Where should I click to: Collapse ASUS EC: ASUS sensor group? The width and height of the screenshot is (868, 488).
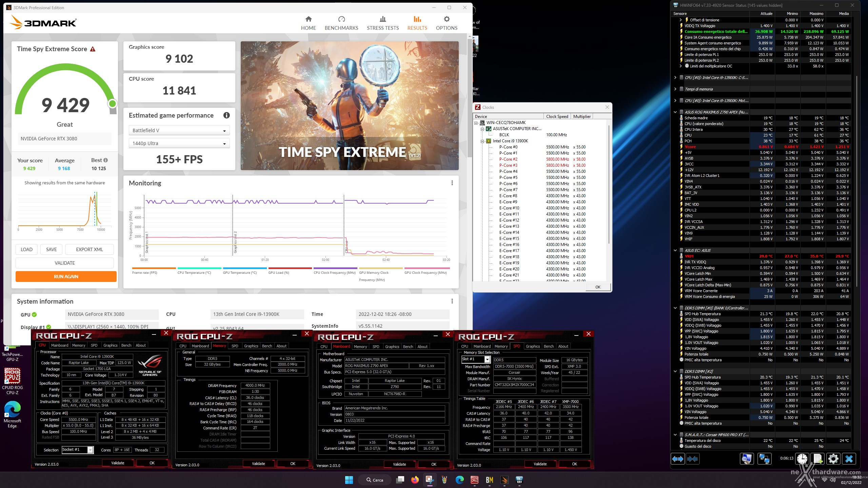click(x=675, y=250)
